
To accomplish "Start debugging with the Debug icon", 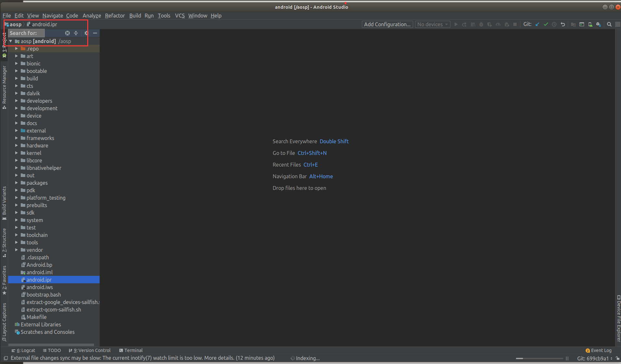I will click(481, 24).
